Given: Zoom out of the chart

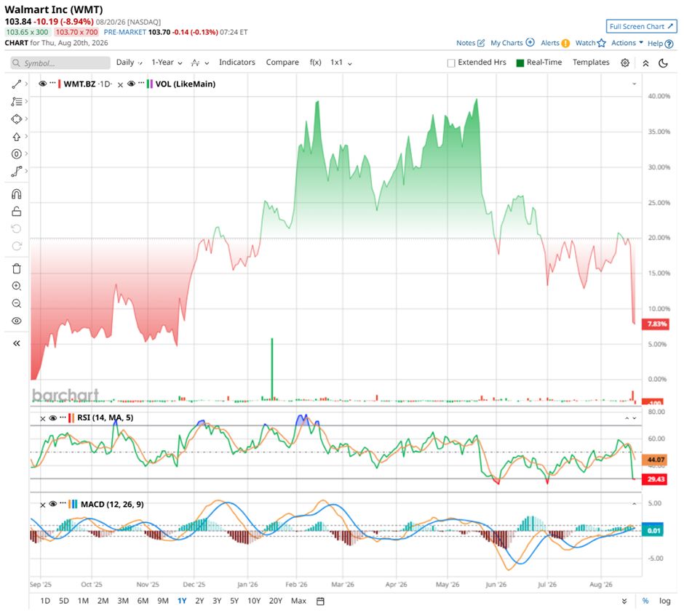Looking at the screenshot, I should click(x=17, y=303).
